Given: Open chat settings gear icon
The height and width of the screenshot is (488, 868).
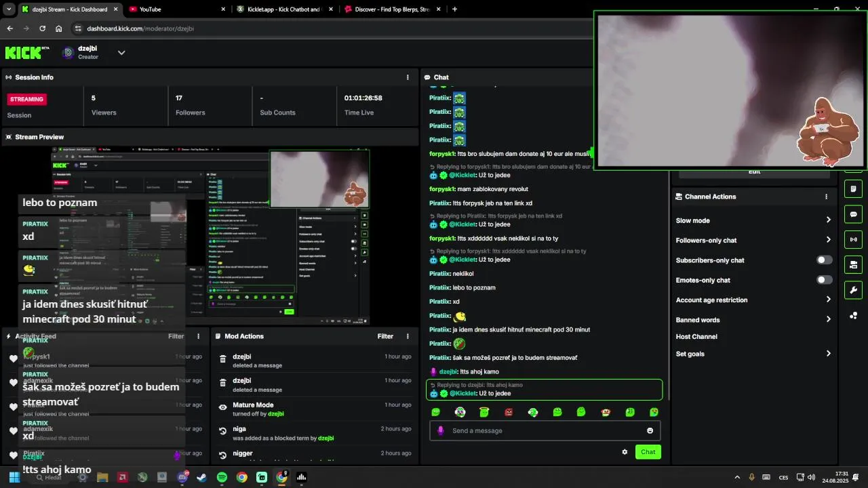Looking at the screenshot, I should 625,452.
